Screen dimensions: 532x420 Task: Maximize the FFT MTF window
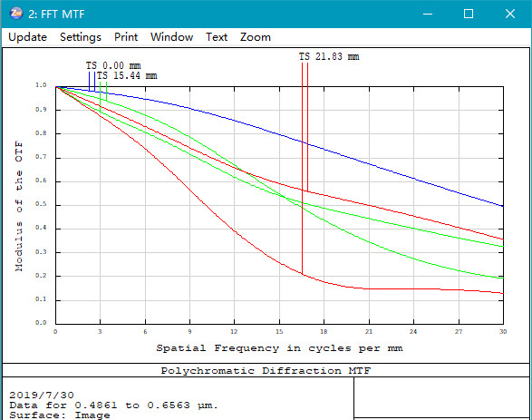point(469,14)
